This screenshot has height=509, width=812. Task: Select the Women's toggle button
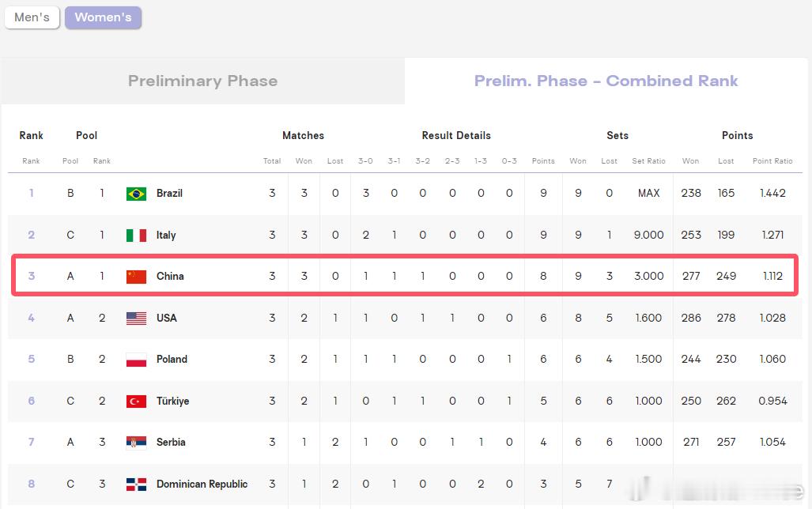click(x=103, y=17)
